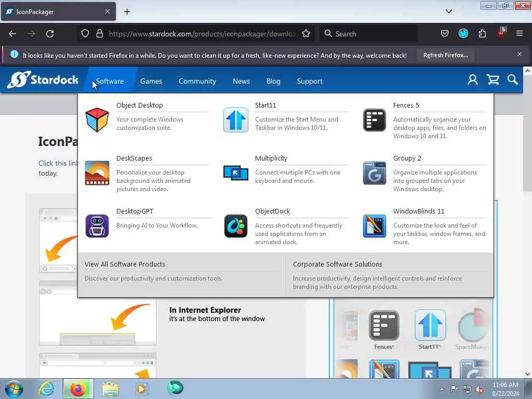
Task: Click the uBlock extension icon with badge
Action: (x=501, y=33)
